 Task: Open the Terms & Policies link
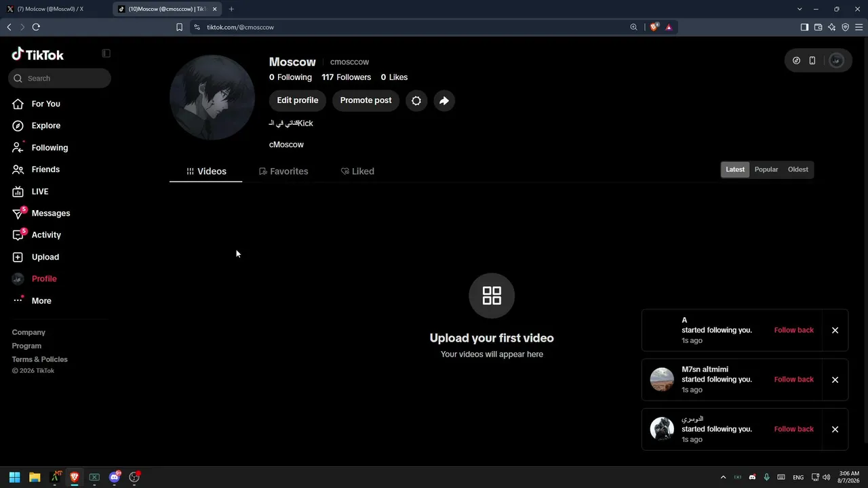coord(40,359)
